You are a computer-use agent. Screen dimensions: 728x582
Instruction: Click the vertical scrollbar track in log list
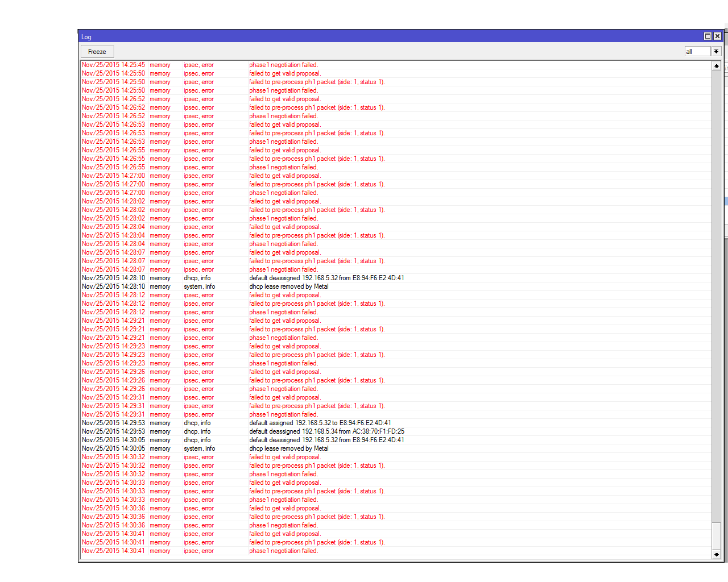(x=716, y=284)
